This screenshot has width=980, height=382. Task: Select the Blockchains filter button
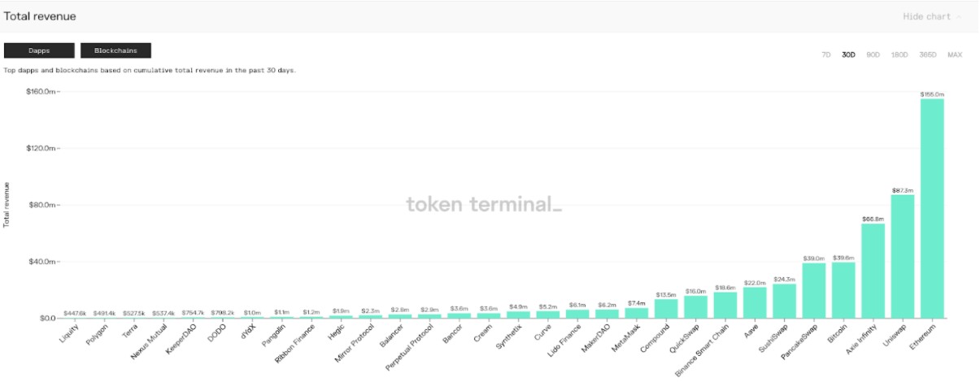(115, 50)
